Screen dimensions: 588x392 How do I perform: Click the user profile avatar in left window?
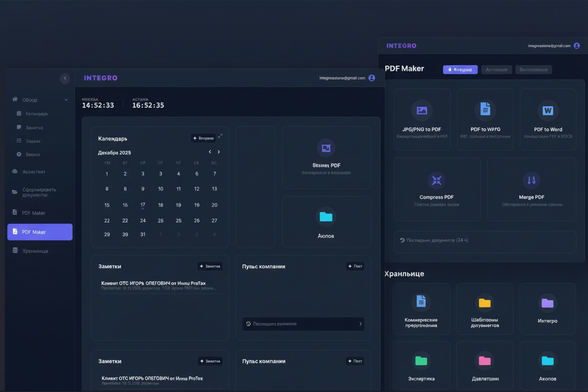(x=372, y=78)
